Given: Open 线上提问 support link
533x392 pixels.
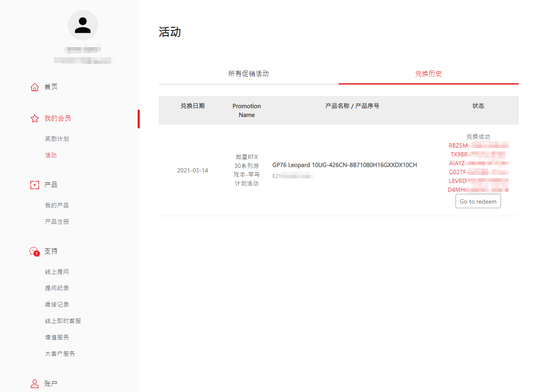Looking at the screenshot, I should click(57, 272).
